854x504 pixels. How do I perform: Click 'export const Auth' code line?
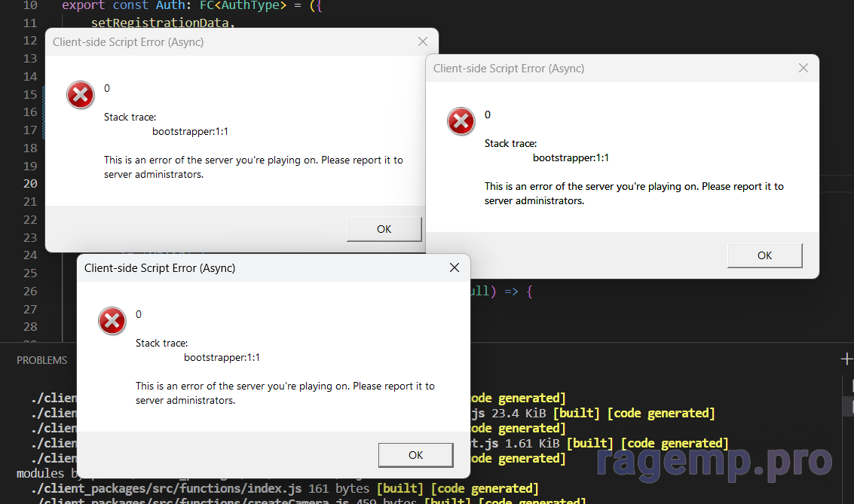point(191,6)
